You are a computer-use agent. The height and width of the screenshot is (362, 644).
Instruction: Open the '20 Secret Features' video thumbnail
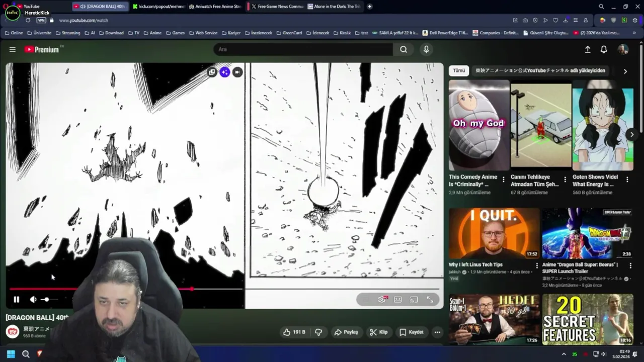click(588, 320)
